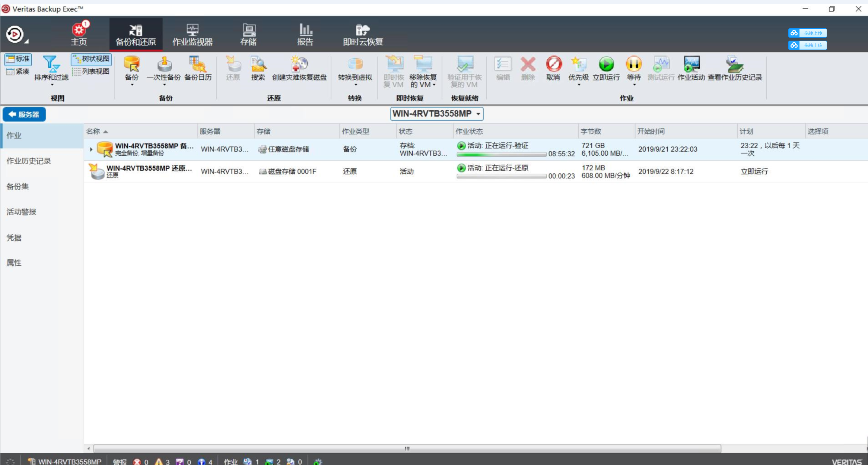
Task: Click the scrollbar left arrow
Action: pyautogui.click(x=89, y=449)
